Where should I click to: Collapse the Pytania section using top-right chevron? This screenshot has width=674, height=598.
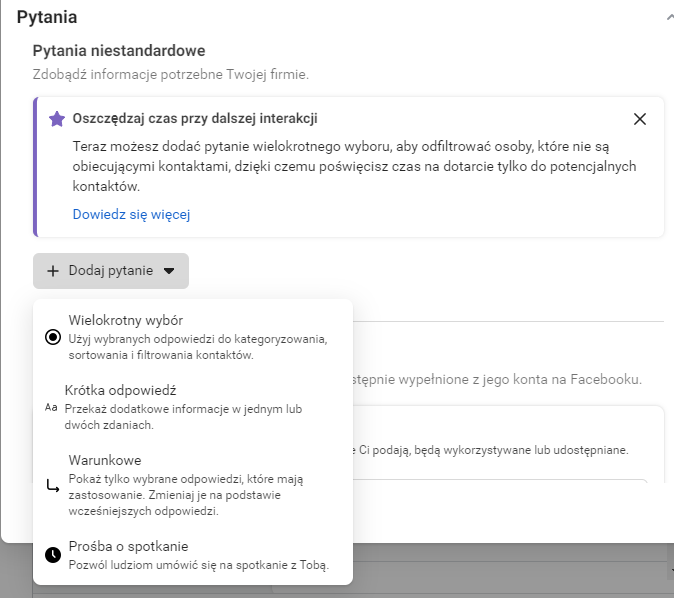pos(668,16)
